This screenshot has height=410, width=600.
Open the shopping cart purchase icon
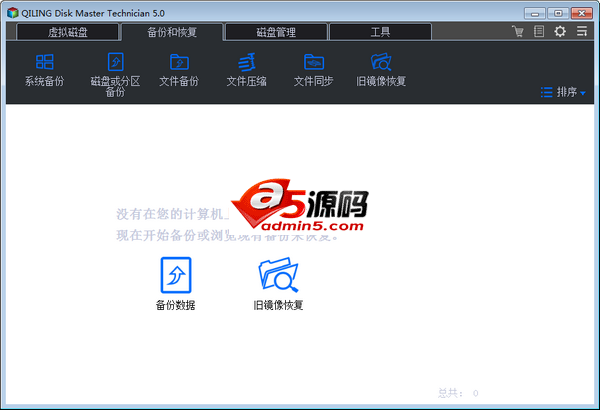[518, 31]
